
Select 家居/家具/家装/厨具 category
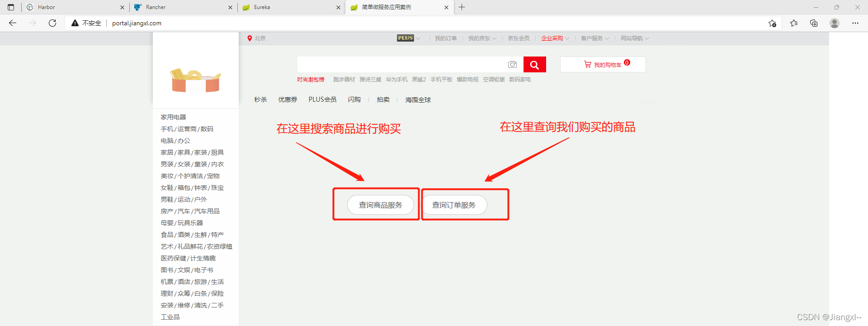(x=192, y=152)
